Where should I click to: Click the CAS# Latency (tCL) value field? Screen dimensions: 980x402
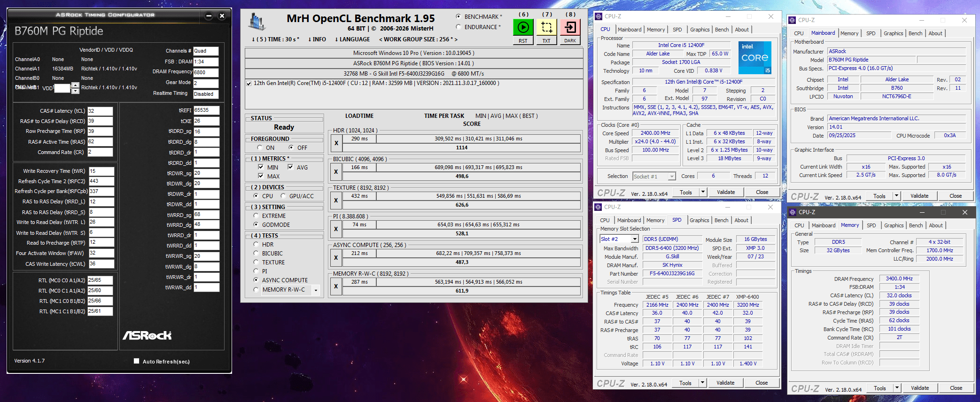100,111
